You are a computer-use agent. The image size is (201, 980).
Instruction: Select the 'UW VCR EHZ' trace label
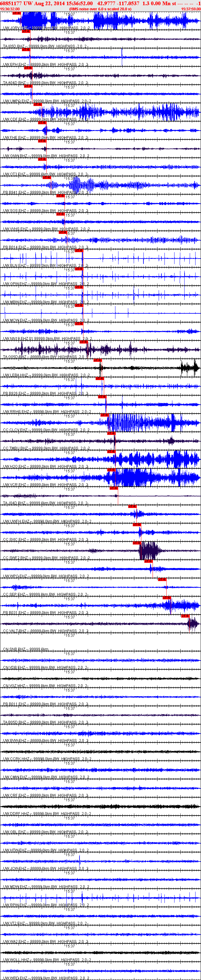45,485
